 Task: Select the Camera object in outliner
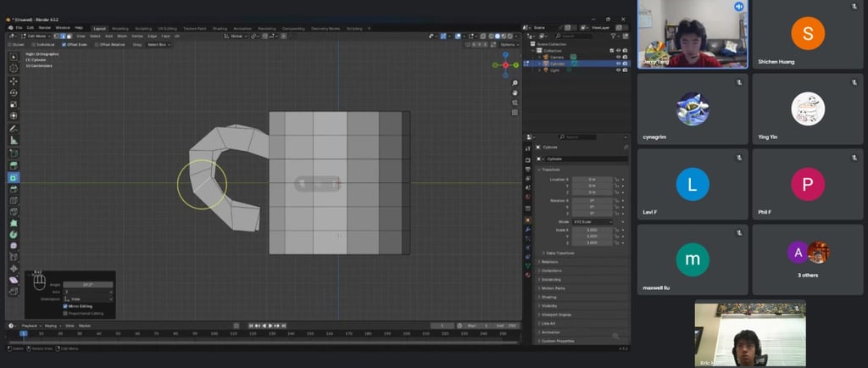[557, 57]
